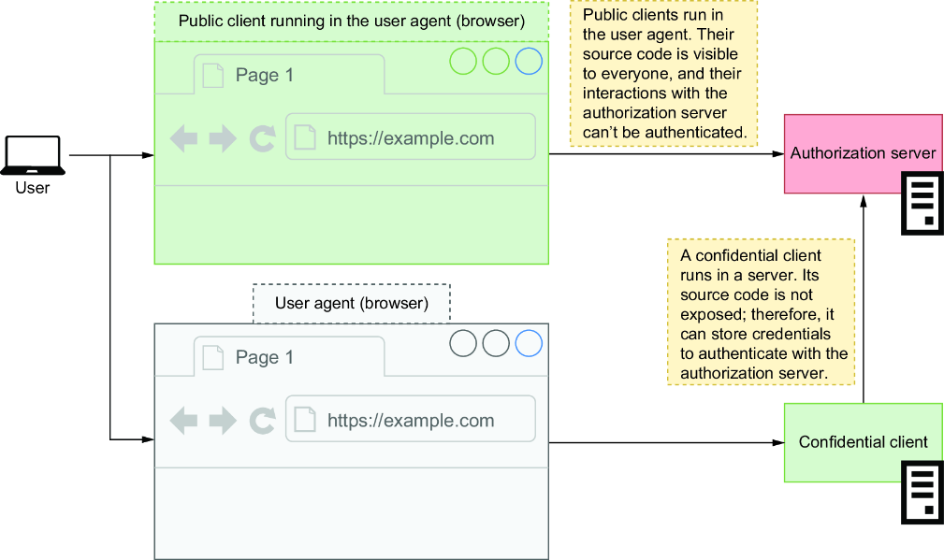The height and width of the screenshot is (560, 944).
Task: Click the leftmost green circle in the public client browser
Action: (x=463, y=62)
